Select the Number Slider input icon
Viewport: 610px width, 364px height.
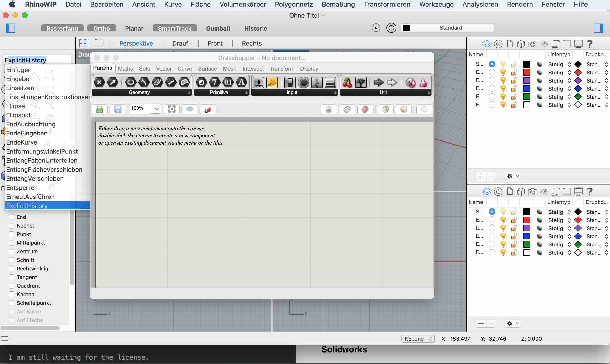[x=259, y=83]
